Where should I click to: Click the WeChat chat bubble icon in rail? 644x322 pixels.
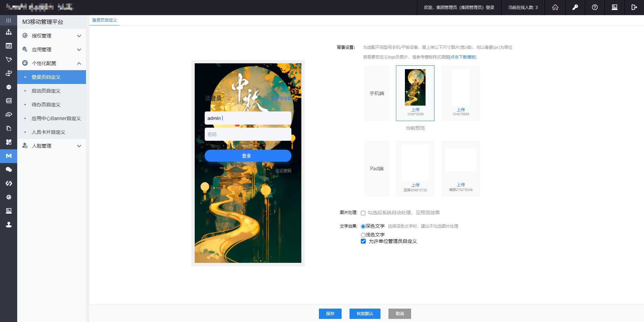tap(9, 170)
